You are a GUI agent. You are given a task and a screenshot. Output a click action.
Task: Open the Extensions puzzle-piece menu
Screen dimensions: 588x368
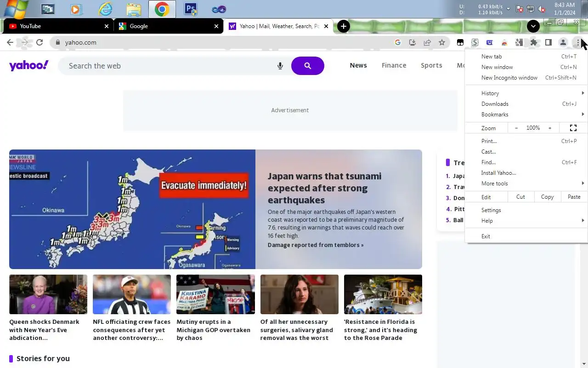534,42
